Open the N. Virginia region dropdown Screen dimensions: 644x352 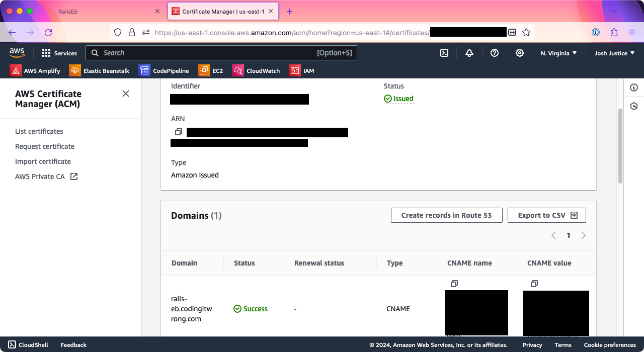coord(558,53)
